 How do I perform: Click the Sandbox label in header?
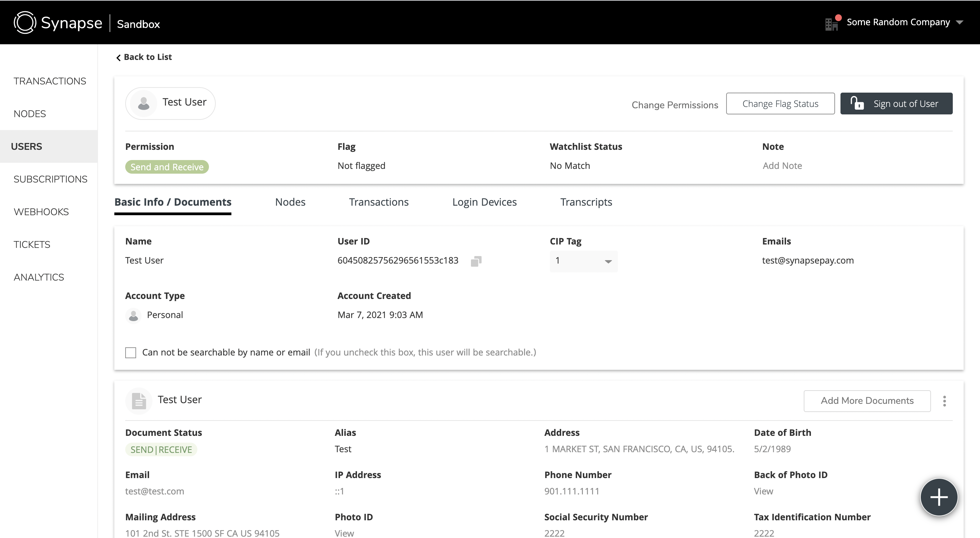(x=138, y=24)
